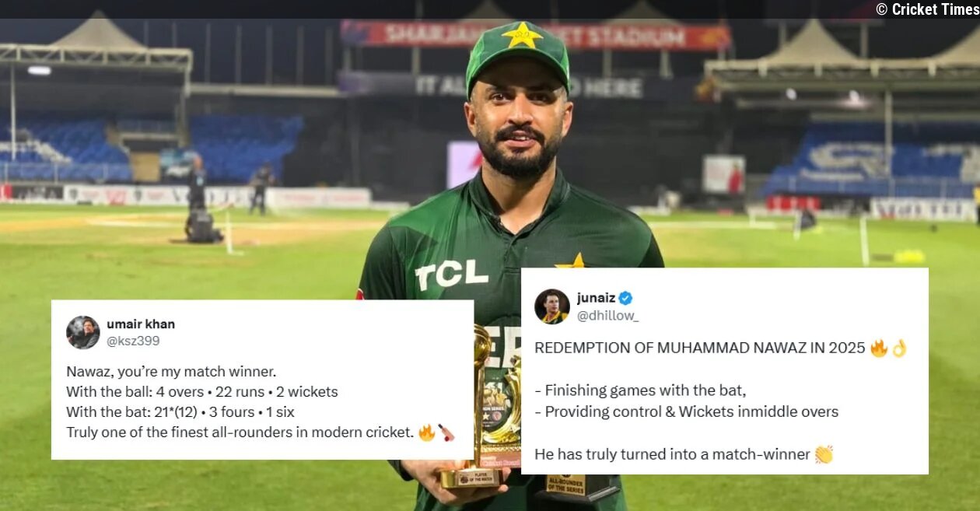The image size is (980, 511).
Task: Click umair khan's profile avatar
Action: click(82, 332)
